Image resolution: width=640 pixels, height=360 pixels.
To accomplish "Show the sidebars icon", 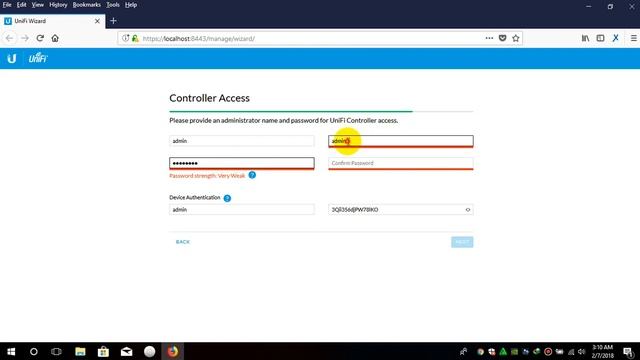I will (x=600, y=38).
